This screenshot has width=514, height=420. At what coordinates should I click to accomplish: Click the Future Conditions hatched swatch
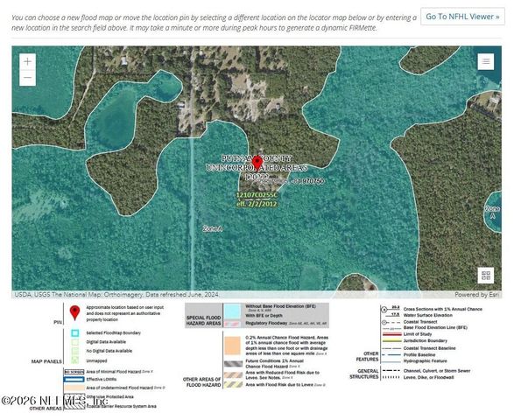[234, 364]
